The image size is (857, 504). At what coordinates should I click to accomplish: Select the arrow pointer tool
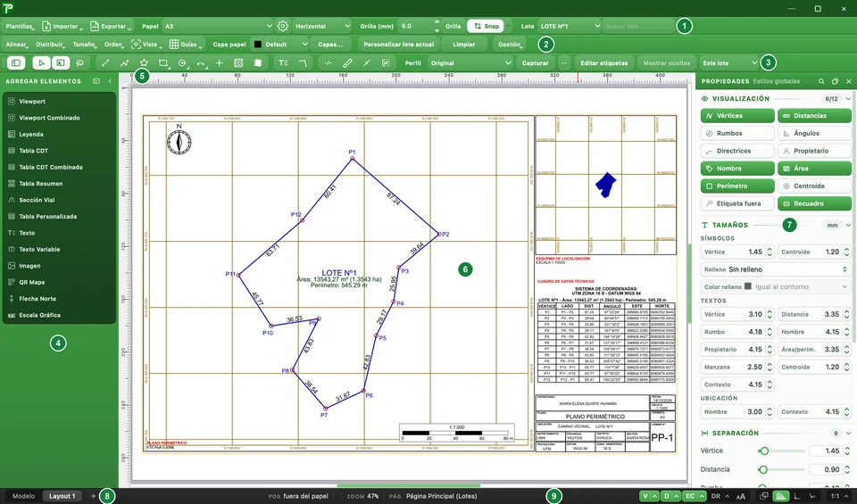pos(41,63)
